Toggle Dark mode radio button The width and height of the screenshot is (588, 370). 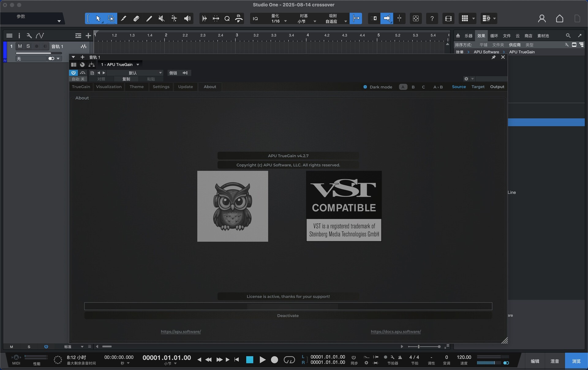tap(365, 87)
